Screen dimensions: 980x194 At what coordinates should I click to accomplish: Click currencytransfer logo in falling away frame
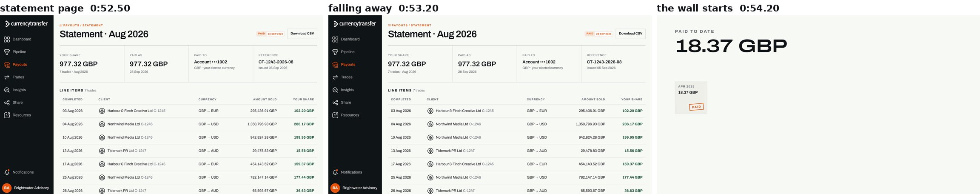pos(355,24)
